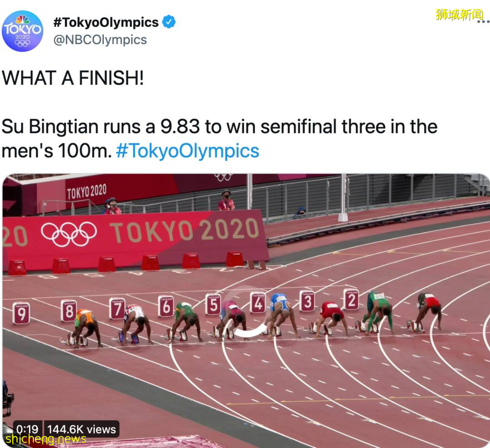Click the 144.6K views counter

tap(82, 429)
